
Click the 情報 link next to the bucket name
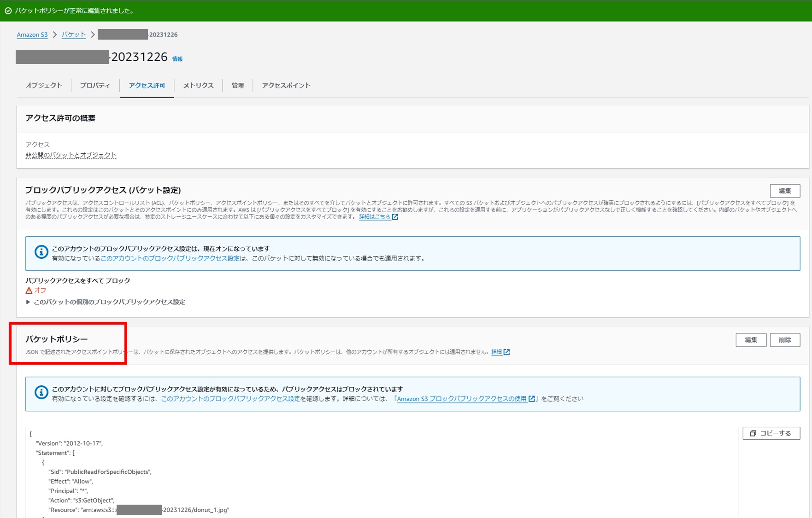(177, 58)
